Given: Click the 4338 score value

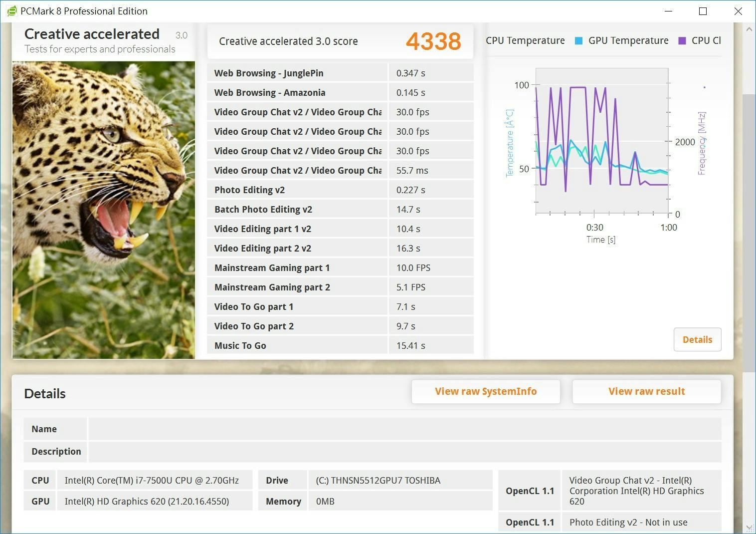Looking at the screenshot, I should pos(433,41).
